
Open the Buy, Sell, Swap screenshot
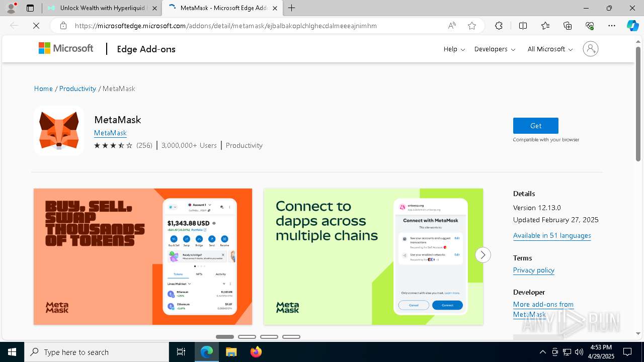[143, 256]
